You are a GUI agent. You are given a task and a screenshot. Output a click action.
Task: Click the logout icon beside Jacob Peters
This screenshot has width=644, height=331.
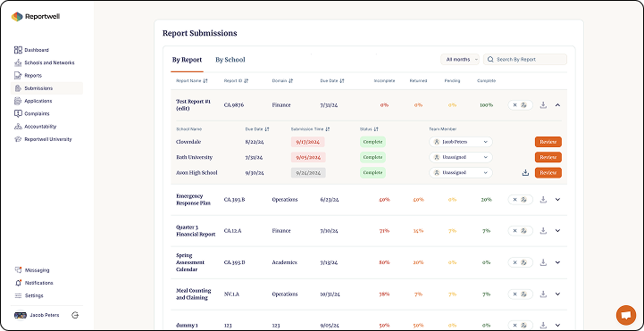(x=75, y=315)
